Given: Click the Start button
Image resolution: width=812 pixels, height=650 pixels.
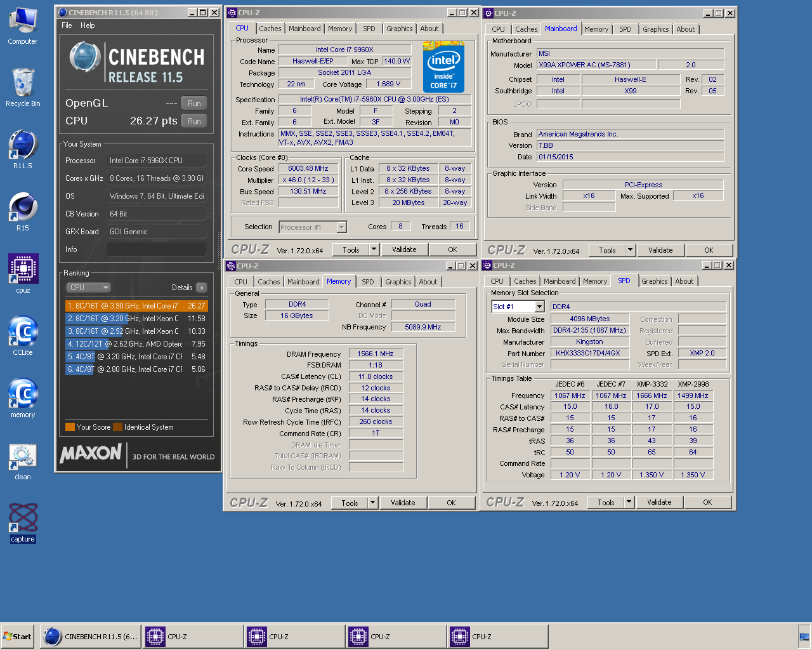Looking at the screenshot, I should click(x=18, y=636).
